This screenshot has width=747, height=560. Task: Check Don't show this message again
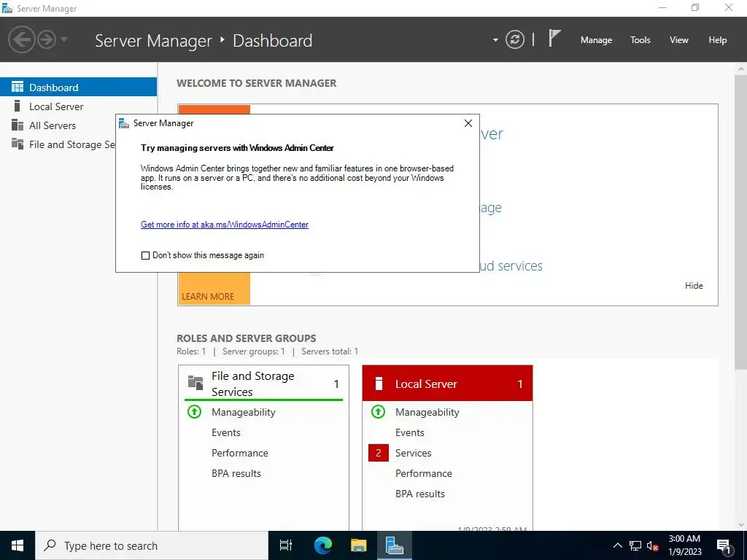pyautogui.click(x=145, y=256)
